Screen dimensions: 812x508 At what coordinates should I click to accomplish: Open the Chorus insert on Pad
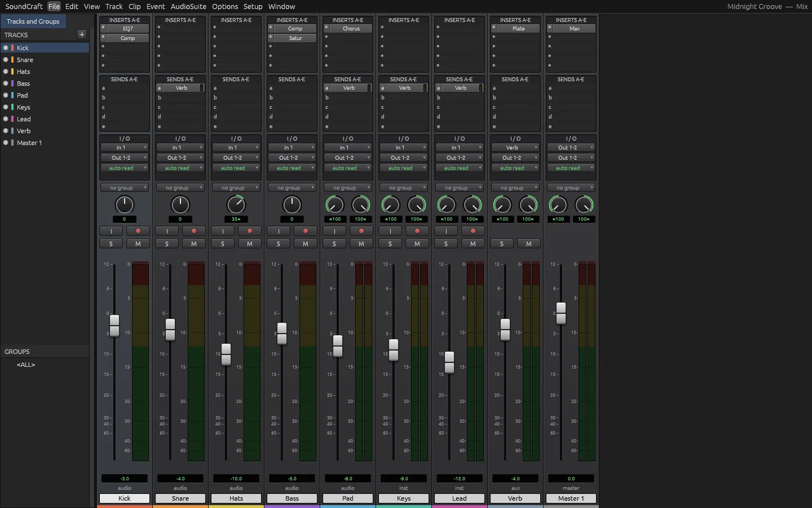[351, 28]
